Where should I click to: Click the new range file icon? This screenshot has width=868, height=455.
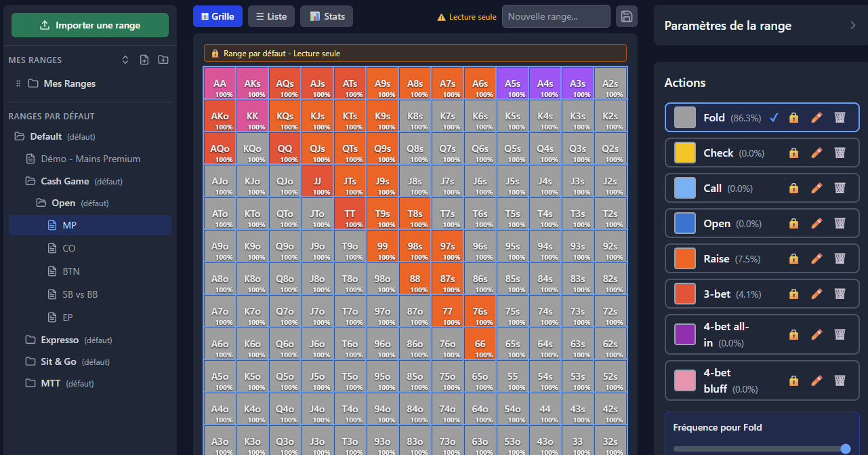pos(144,60)
